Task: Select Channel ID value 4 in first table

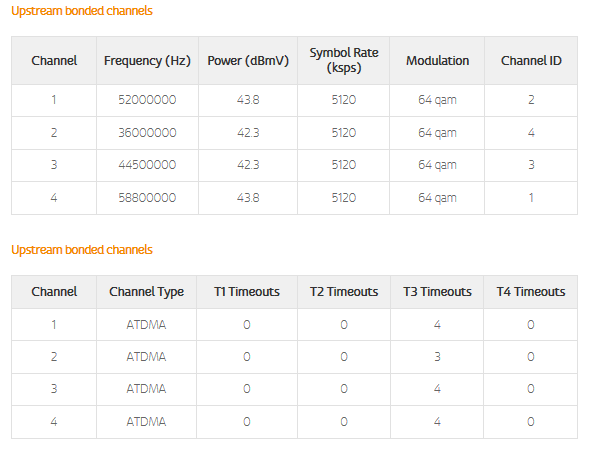Action: [x=531, y=133]
